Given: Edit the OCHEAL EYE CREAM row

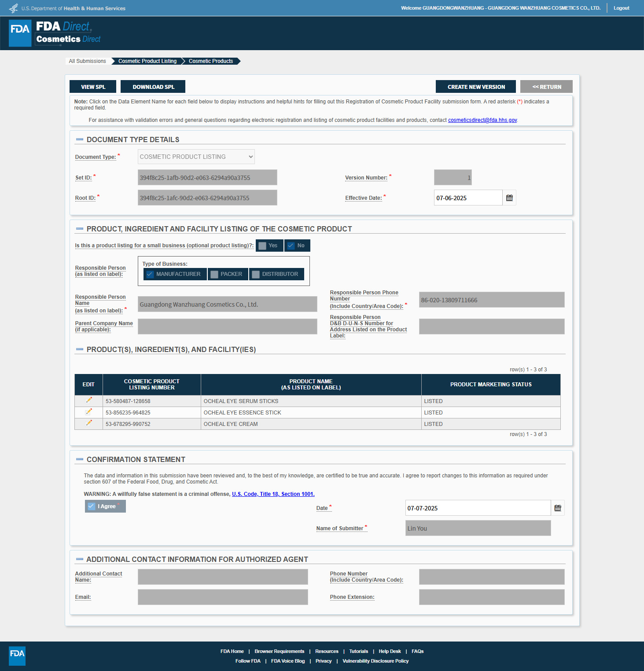Looking at the screenshot, I should (89, 423).
